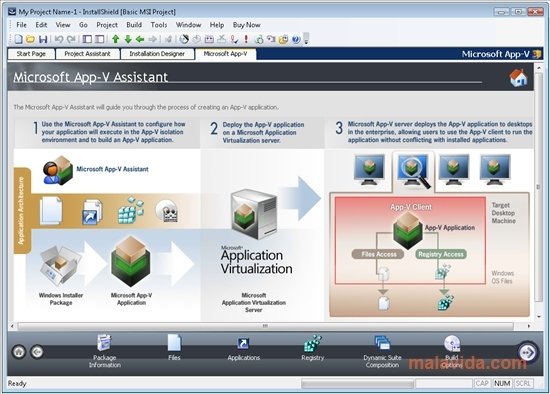Click the toolbar overflow options arrow

306,39
